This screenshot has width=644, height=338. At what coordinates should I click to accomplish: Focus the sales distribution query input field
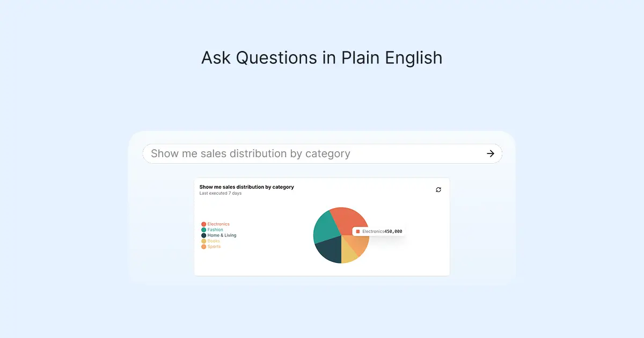311,153
